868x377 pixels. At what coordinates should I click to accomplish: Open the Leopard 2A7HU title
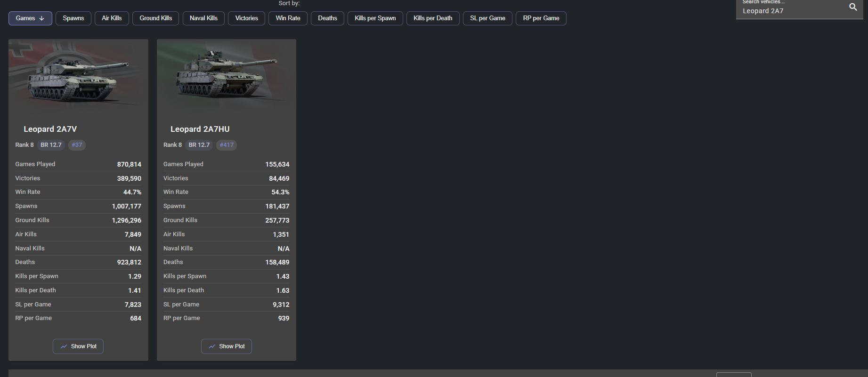pos(200,129)
